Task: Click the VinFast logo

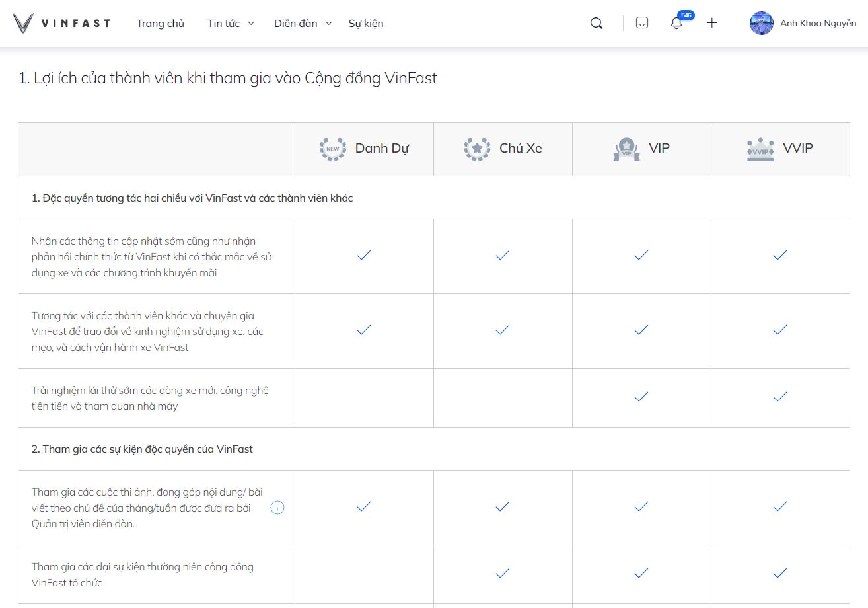Action: 61,24
